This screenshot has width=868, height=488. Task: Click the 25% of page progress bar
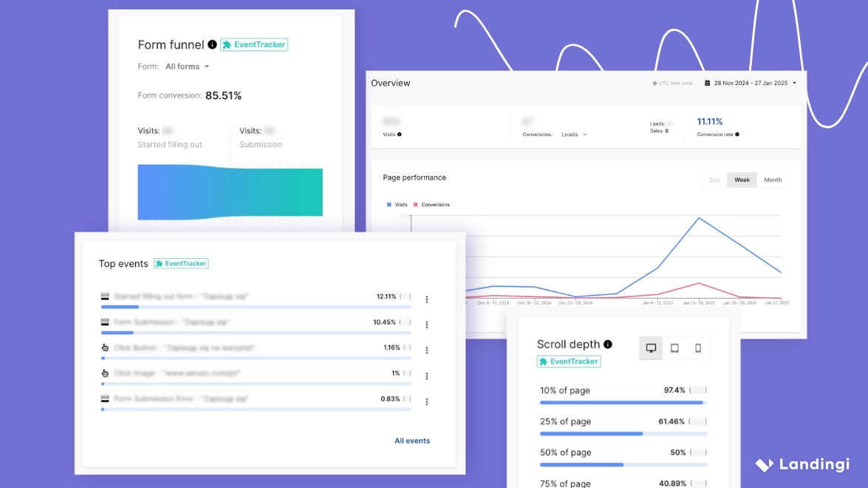coord(623,433)
